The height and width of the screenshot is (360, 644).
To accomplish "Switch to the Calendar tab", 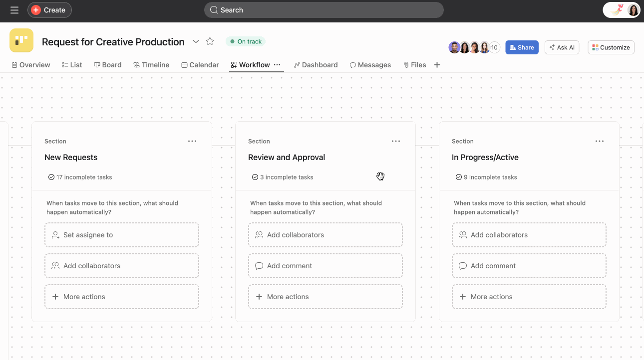I will point(200,65).
